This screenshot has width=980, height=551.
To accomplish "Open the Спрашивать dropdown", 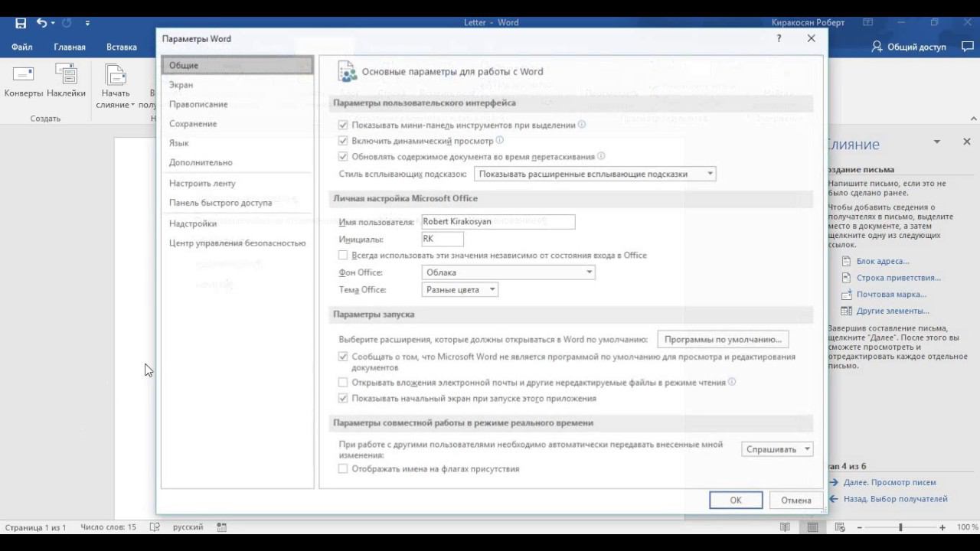I will pyautogui.click(x=777, y=450).
